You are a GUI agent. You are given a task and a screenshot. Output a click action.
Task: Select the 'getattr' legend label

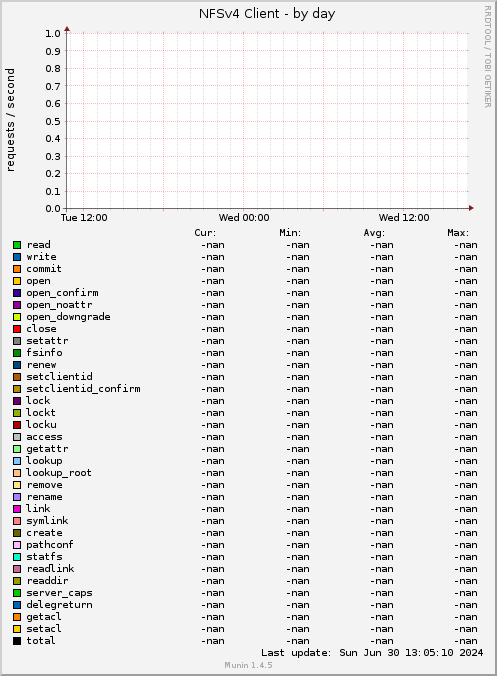coord(47,449)
